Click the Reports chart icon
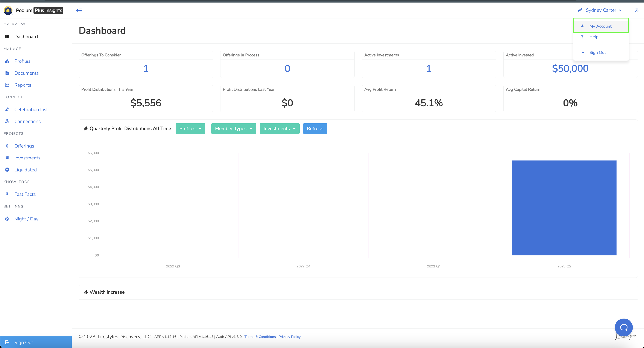Screen dimensions: 644x348 [7, 85]
